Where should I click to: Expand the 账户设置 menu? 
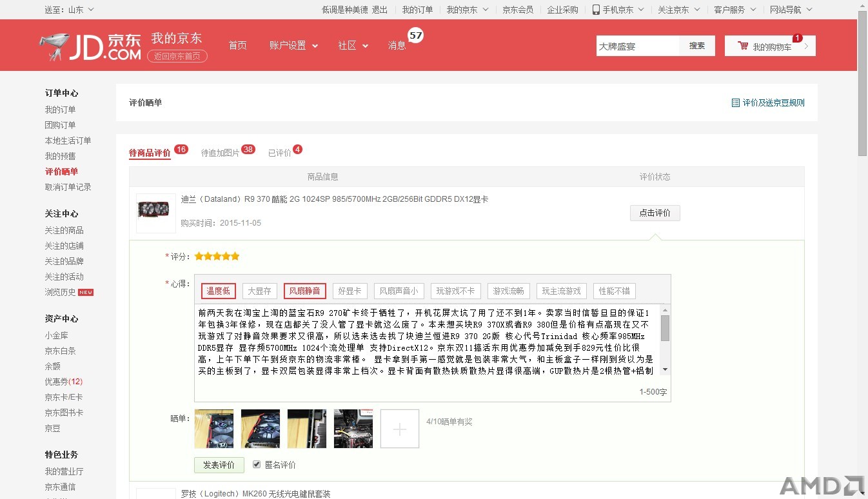point(293,45)
